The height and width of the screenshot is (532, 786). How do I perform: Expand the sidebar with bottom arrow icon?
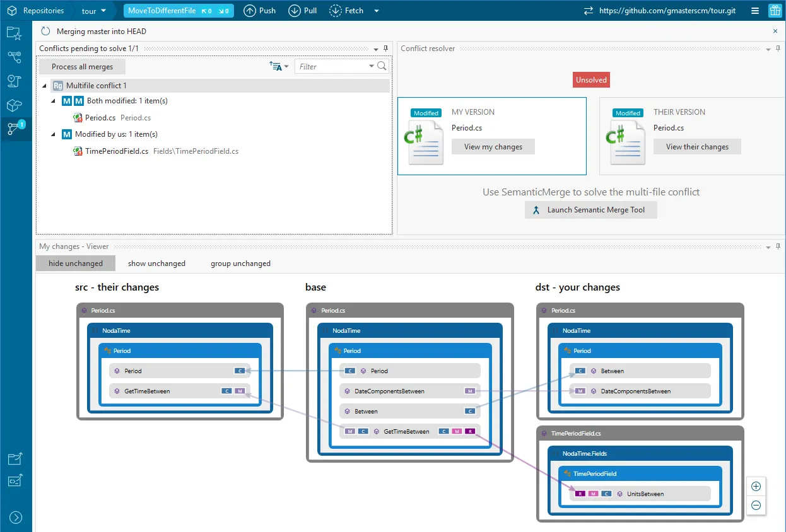click(x=16, y=518)
